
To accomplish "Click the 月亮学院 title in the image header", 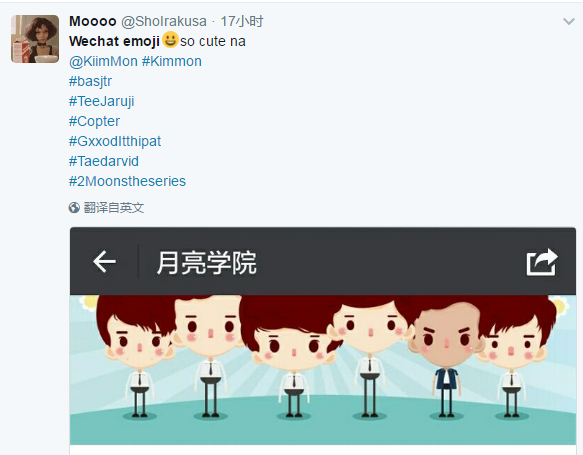I will (207, 262).
